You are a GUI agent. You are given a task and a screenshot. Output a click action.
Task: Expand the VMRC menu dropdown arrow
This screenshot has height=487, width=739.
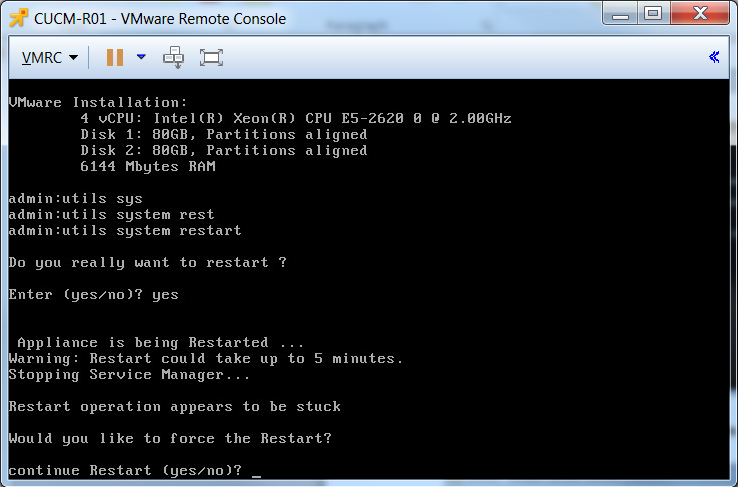74,58
